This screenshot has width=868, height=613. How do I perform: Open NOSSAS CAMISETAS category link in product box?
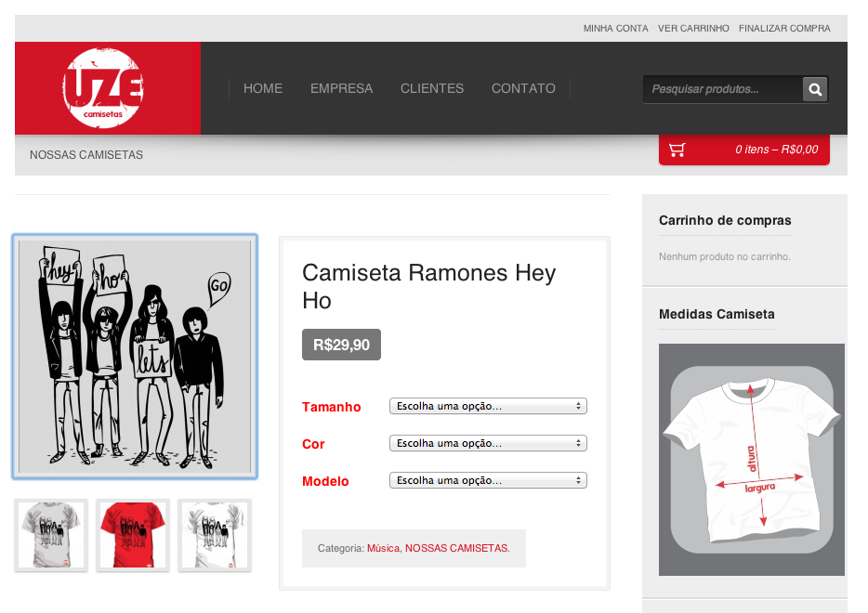457,548
